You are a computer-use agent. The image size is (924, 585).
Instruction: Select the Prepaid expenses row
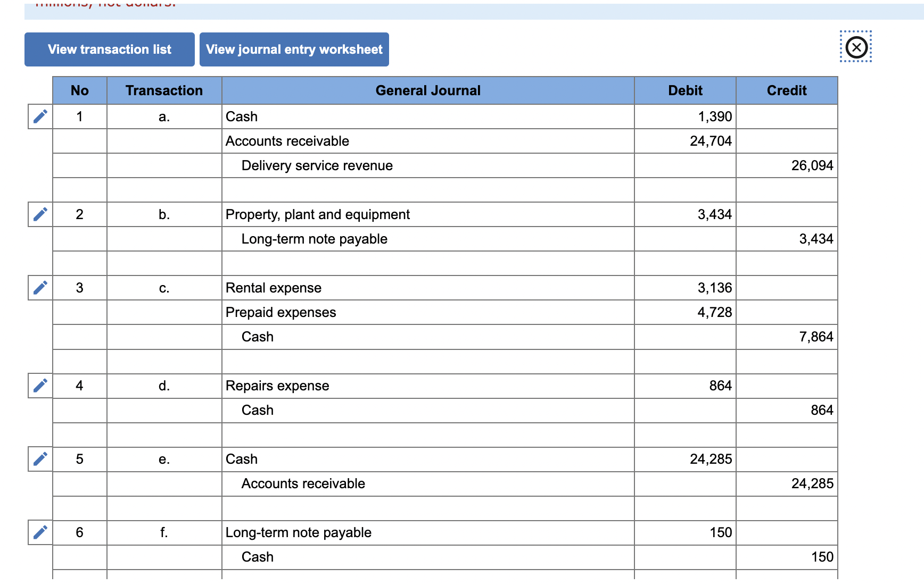[x=280, y=312]
